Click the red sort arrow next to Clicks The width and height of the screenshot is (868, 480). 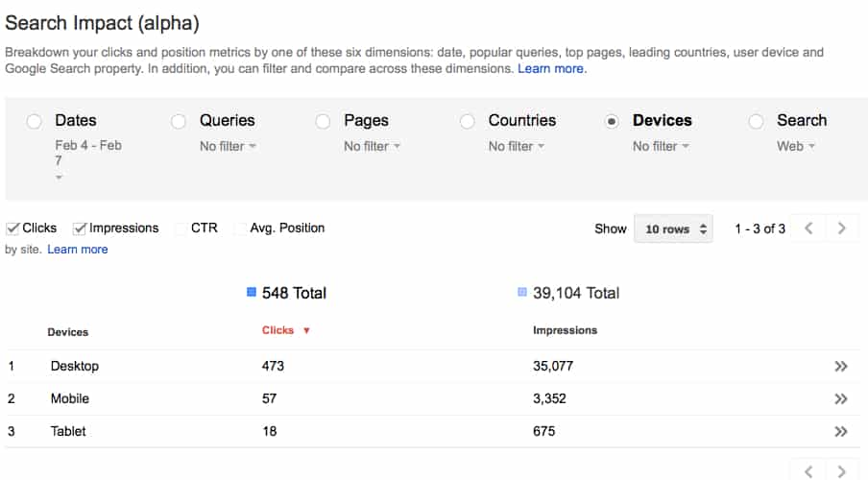coord(306,330)
